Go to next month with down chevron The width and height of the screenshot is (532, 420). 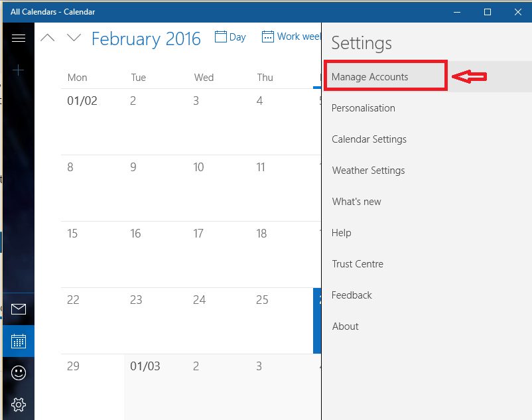(x=74, y=38)
